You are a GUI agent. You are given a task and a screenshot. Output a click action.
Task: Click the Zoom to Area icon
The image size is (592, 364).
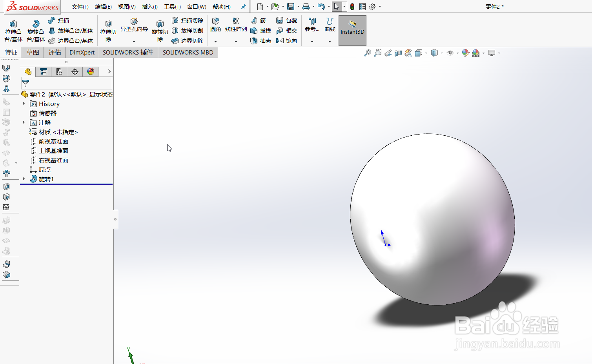click(378, 53)
